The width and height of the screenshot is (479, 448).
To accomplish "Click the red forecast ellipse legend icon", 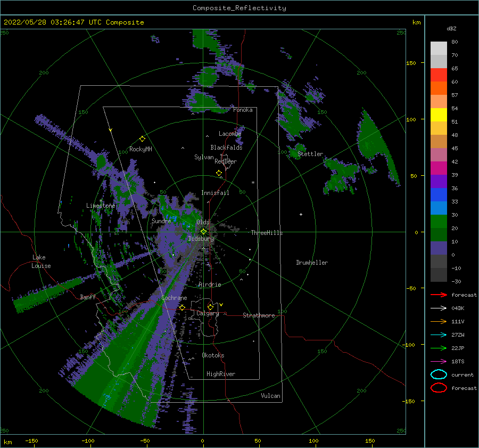I will (439, 388).
